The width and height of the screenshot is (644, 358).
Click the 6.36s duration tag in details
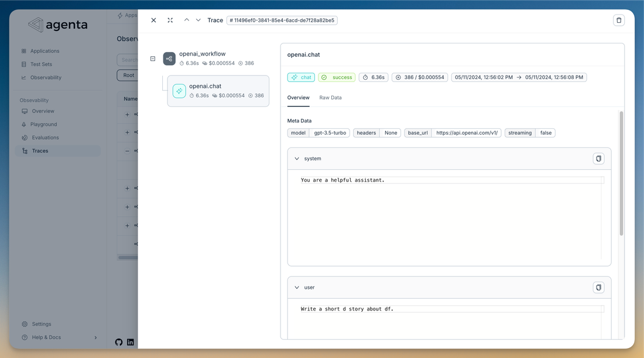point(374,77)
